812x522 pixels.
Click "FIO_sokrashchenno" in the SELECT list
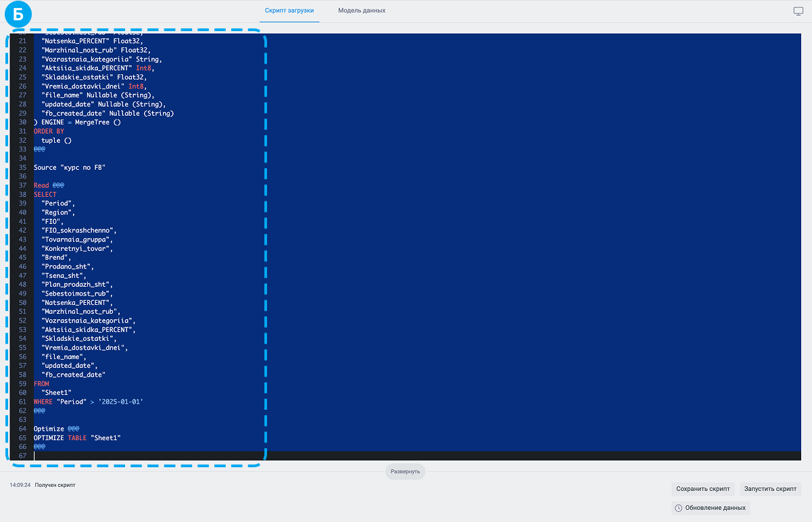79,231
